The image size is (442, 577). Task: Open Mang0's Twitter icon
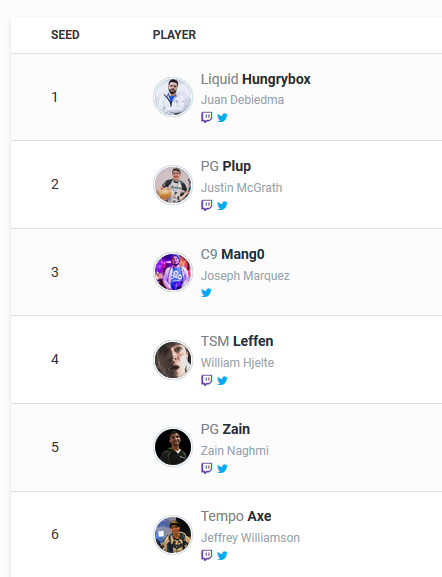point(206,293)
